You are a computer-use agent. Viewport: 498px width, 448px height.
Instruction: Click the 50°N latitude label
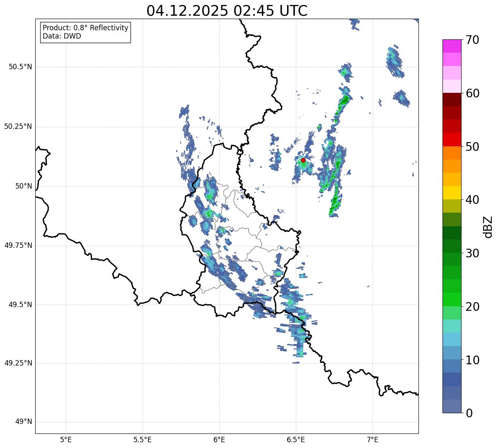(24, 186)
